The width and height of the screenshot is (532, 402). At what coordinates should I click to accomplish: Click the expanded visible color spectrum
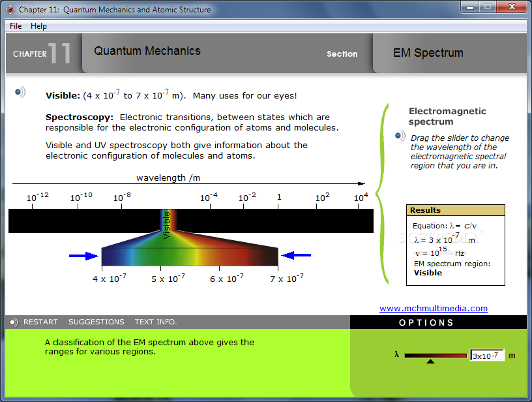pyautogui.click(x=190, y=256)
